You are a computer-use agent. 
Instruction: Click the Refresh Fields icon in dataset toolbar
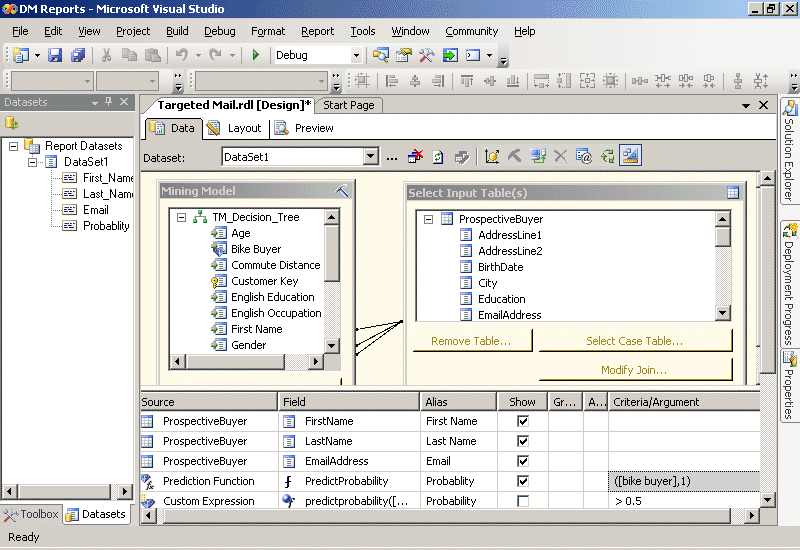tap(438, 156)
